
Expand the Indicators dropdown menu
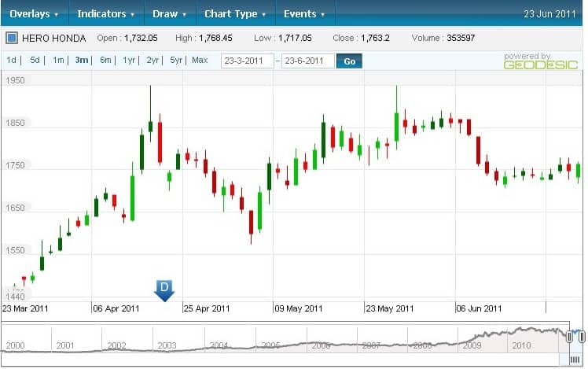105,13
